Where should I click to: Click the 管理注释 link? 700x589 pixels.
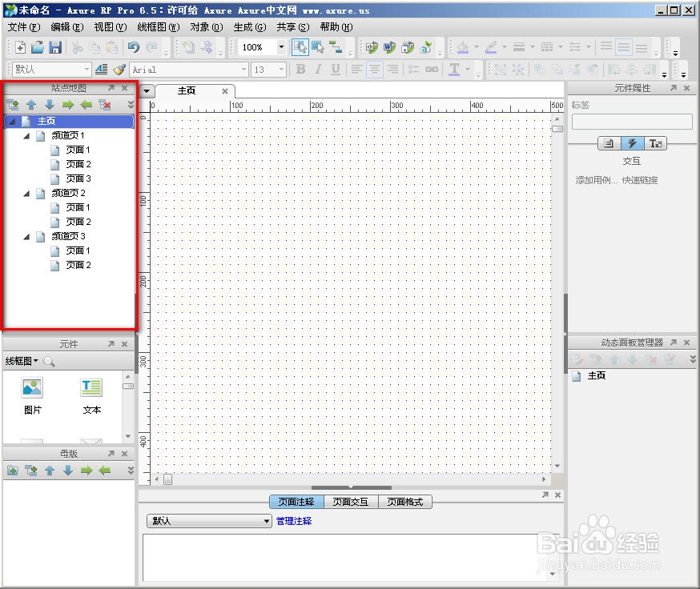tap(294, 521)
